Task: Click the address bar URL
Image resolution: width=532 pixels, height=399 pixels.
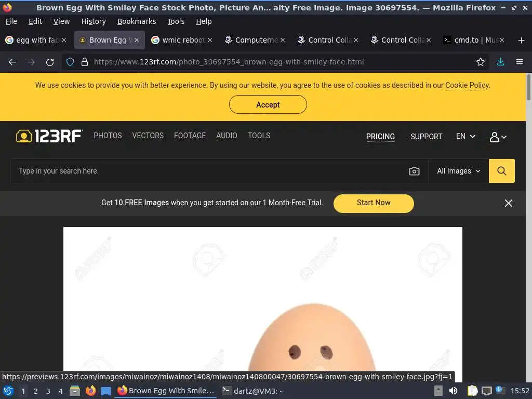Action: coord(229,62)
